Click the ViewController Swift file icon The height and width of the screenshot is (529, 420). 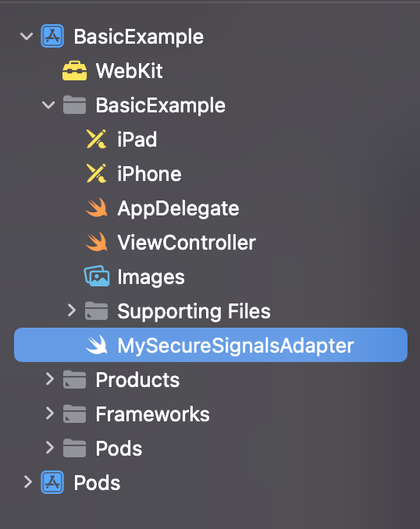click(x=97, y=242)
